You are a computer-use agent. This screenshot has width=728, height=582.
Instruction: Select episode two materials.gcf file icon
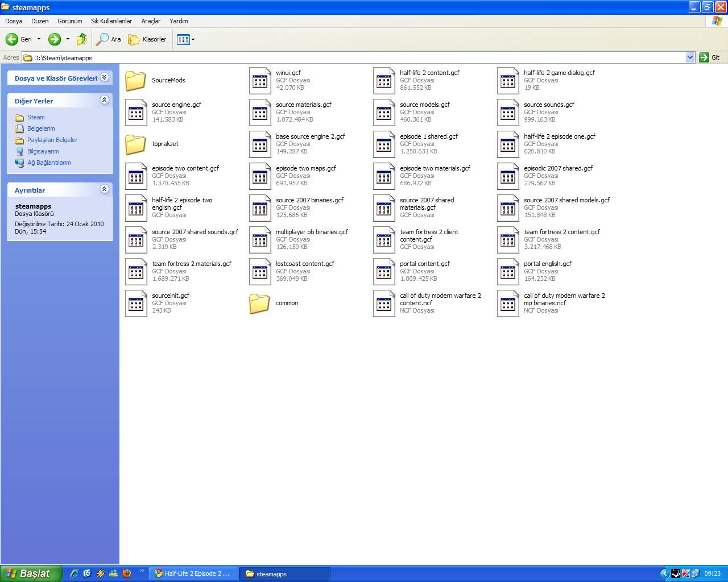[x=384, y=176]
